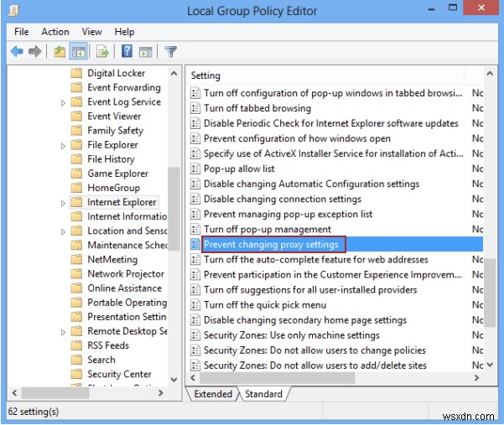Image resolution: width=504 pixels, height=425 pixels.
Task: Select the HomeGroup folder
Action: click(113, 188)
